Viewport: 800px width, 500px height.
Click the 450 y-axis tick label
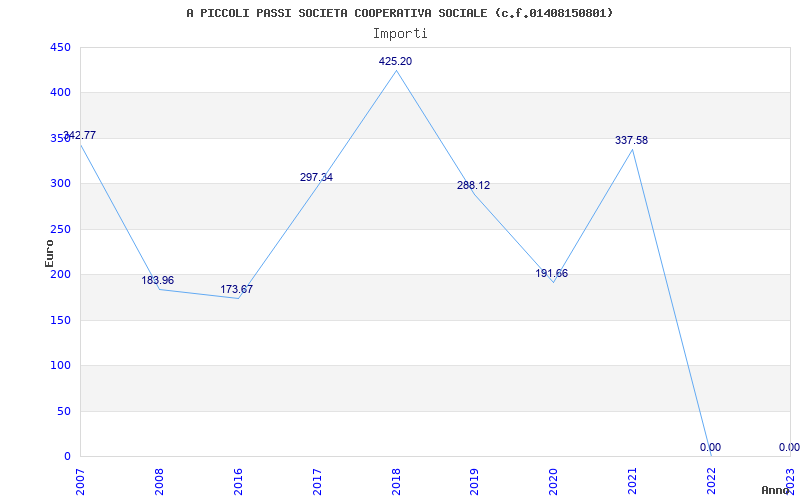[60, 47]
